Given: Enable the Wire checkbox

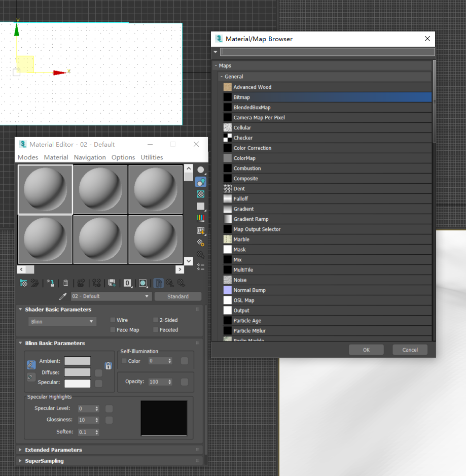Looking at the screenshot, I should pos(112,320).
